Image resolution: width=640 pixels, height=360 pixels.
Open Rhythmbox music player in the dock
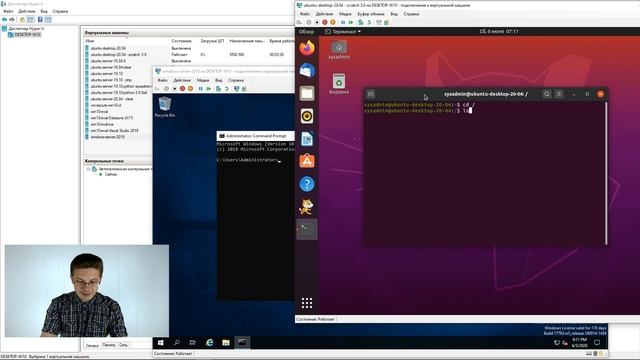tap(307, 116)
